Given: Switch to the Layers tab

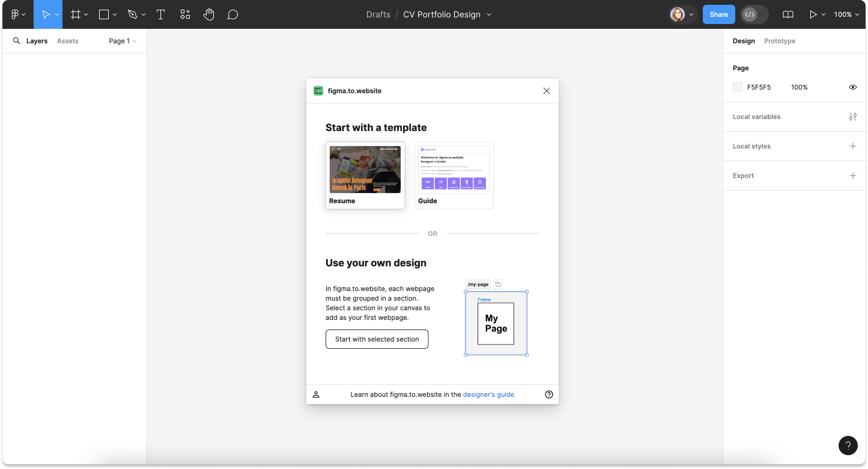Looking at the screenshot, I should point(37,41).
